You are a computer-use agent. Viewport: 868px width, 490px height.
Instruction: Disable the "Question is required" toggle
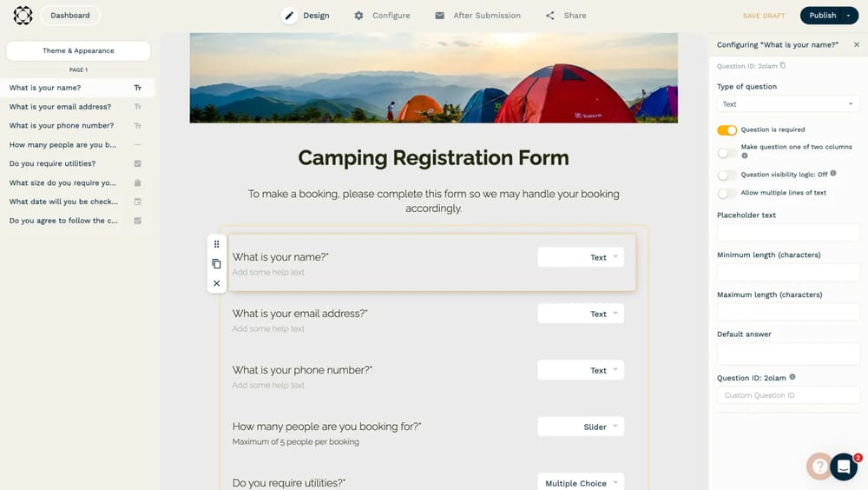(x=727, y=130)
